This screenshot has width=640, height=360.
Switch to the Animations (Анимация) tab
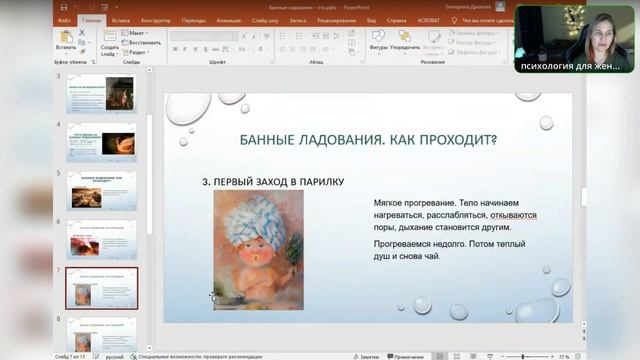pos(229,20)
